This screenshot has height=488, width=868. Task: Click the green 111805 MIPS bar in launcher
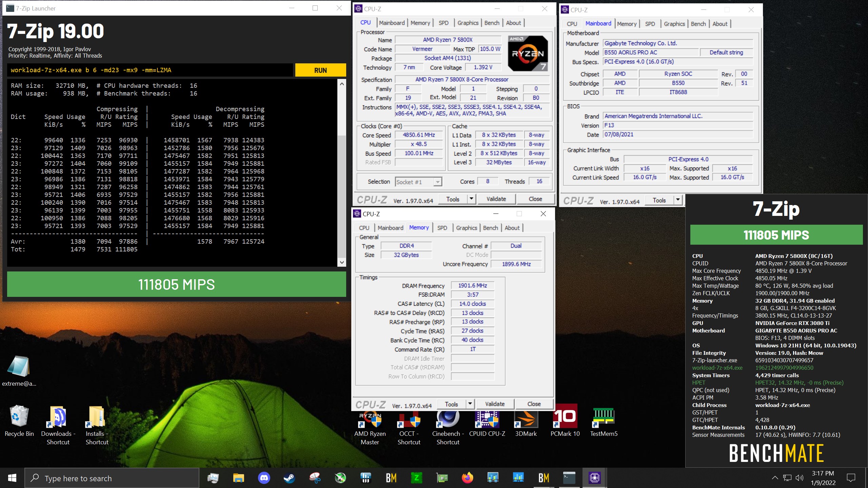click(176, 284)
